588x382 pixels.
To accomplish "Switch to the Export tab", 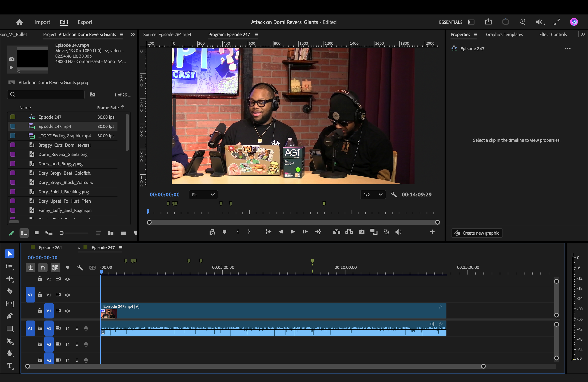I will point(85,22).
